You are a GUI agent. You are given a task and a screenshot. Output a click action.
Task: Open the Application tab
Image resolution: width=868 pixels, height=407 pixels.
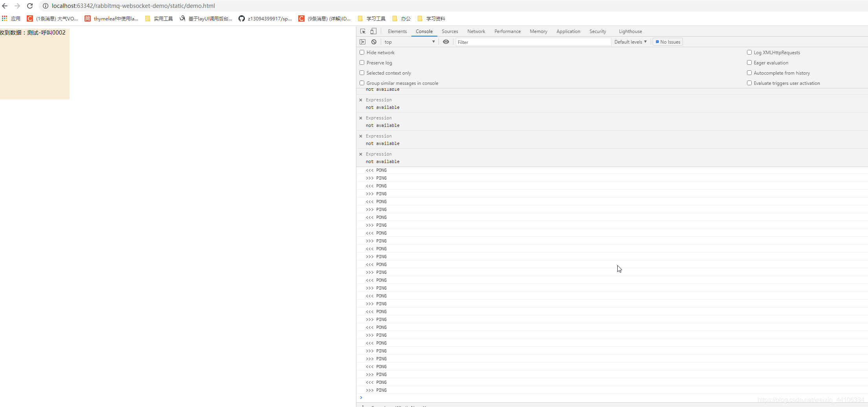tap(568, 31)
